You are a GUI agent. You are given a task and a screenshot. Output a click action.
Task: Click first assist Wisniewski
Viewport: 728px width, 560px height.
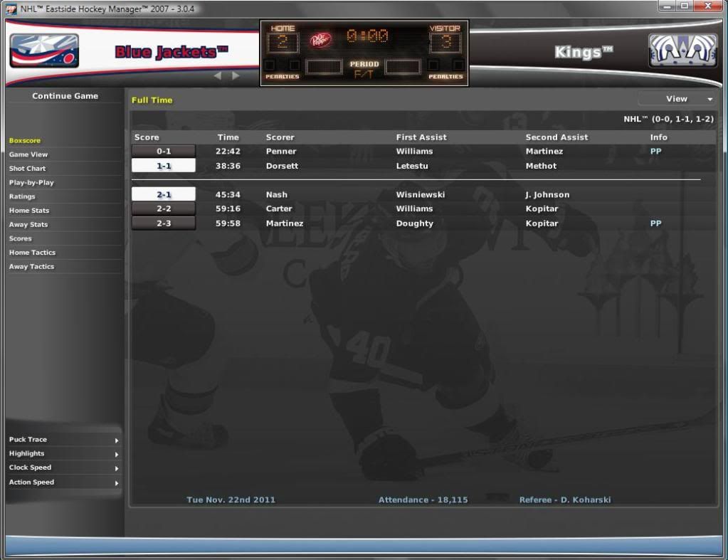(x=420, y=194)
